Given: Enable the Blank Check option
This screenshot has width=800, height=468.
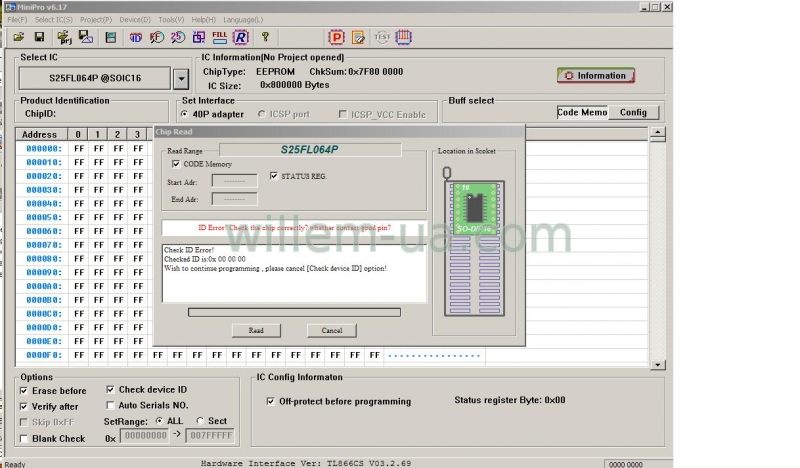Looking at the screenshot, I should point(24,438).
